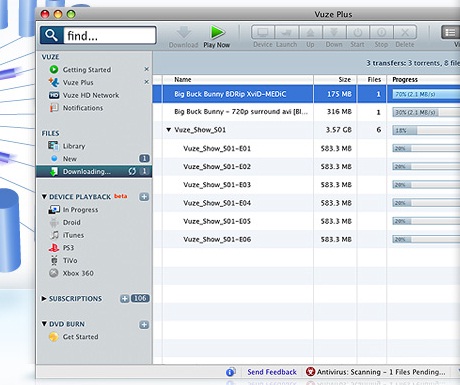Click into the find search field
This screenshot has height=385, width=460.
(x=109, y=35)
